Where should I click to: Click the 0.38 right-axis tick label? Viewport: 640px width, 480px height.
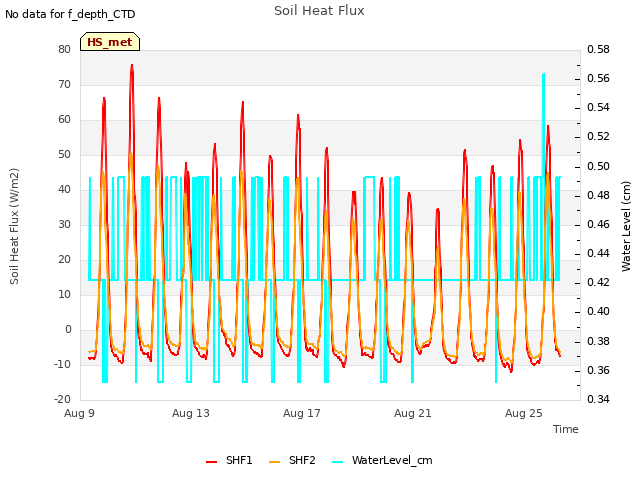point(598,341)
